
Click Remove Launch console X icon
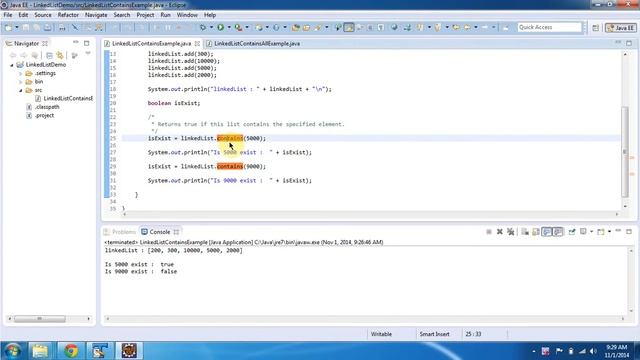[500, 232]
